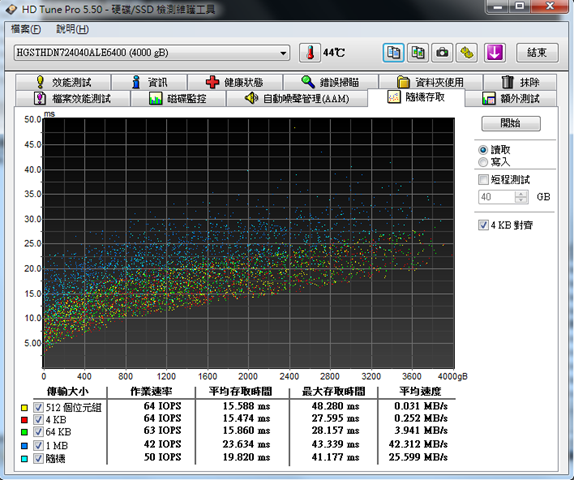Click the copy screenshot toolbar icon
The height and width of the screenshot is (480, 574).
coord(418,53)
